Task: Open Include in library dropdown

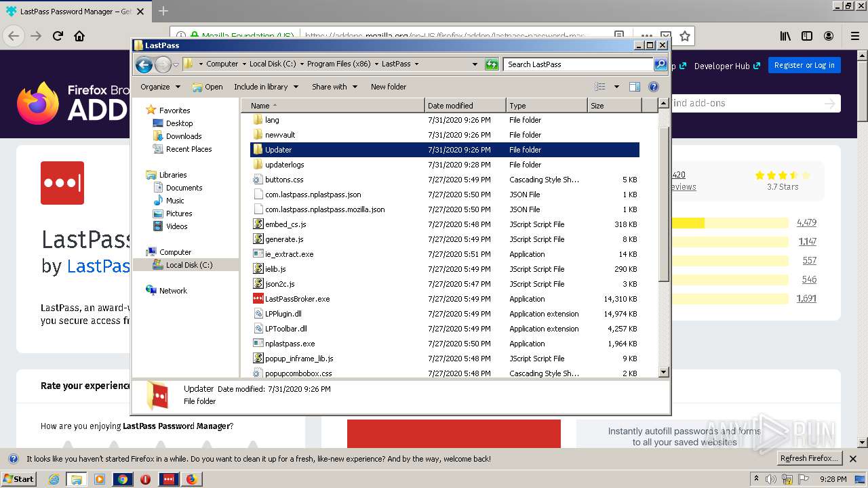Action: (x=266, y=87)
